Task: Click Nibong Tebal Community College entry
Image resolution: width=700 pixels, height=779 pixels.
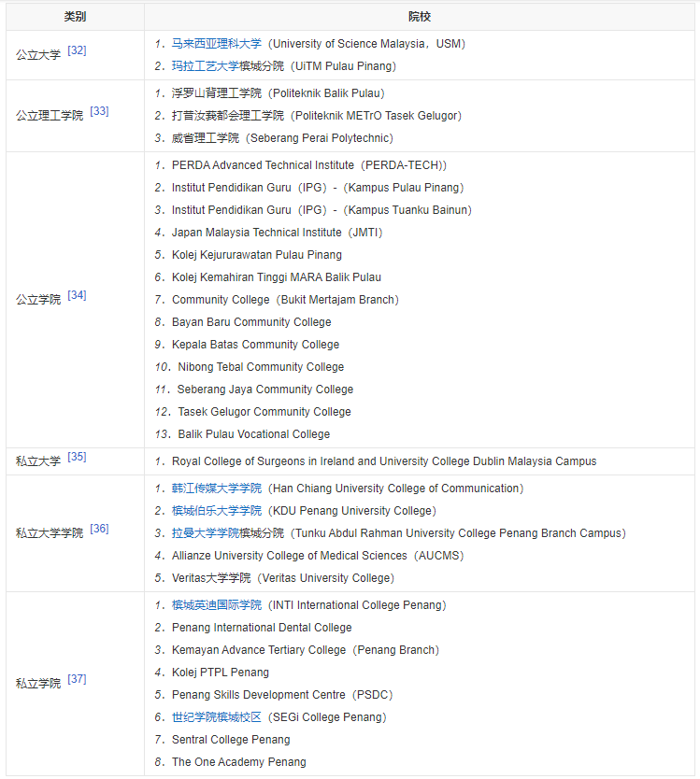Action: (261, 367)
